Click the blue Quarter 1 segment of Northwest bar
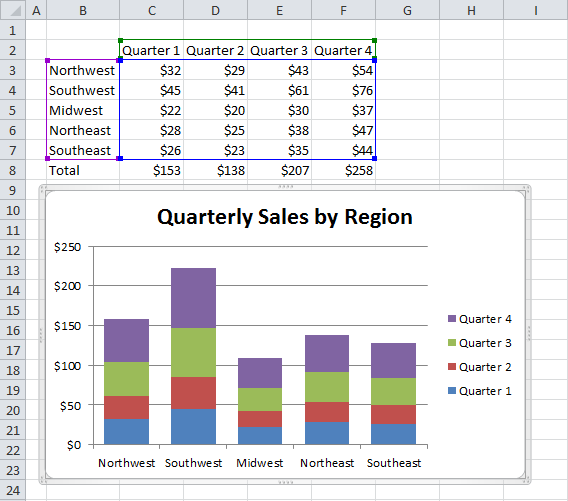The image size is (568, 501). 126,431
